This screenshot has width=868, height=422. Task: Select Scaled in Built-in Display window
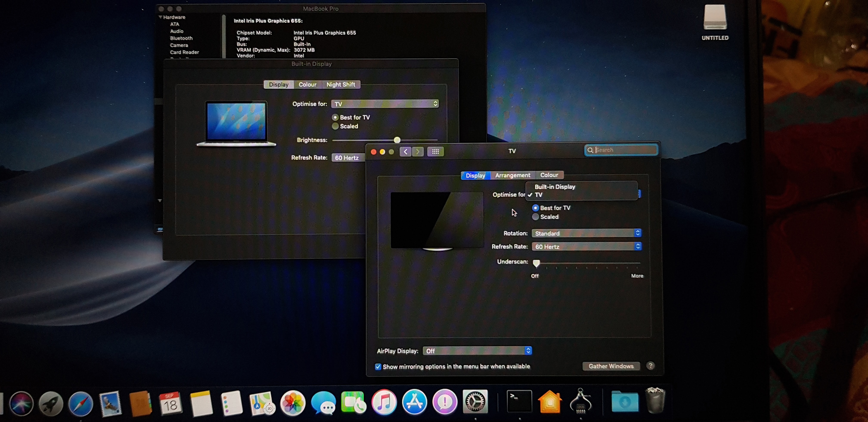click(x=335, y=126)
